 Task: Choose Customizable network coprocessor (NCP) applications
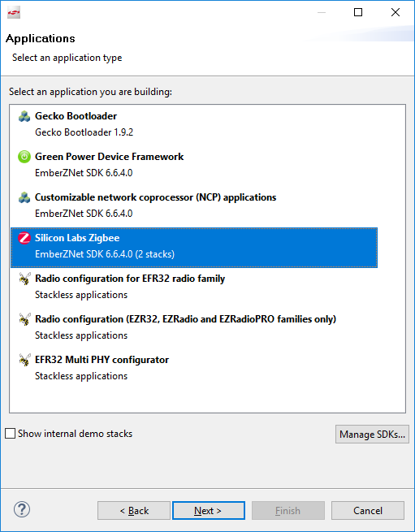194,205
